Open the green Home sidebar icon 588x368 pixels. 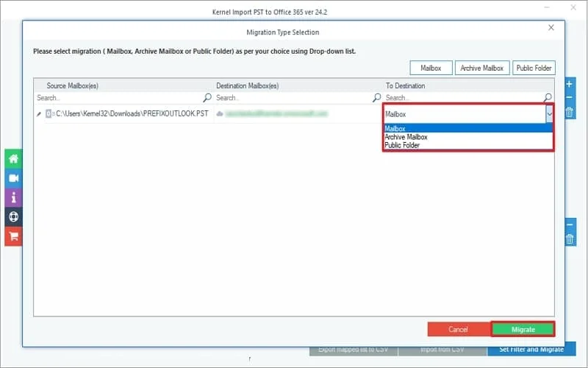[13, 159]
